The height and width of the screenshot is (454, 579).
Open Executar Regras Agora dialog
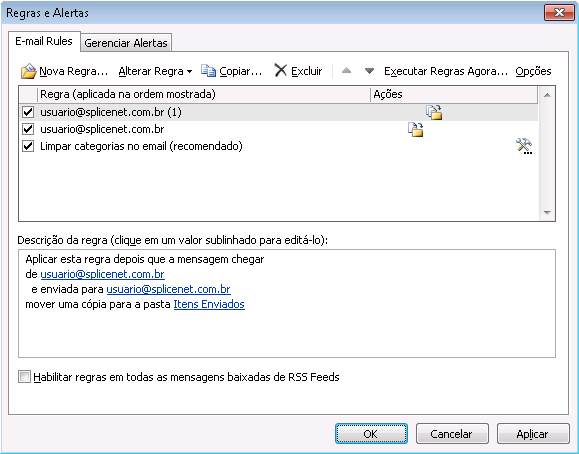446,71
